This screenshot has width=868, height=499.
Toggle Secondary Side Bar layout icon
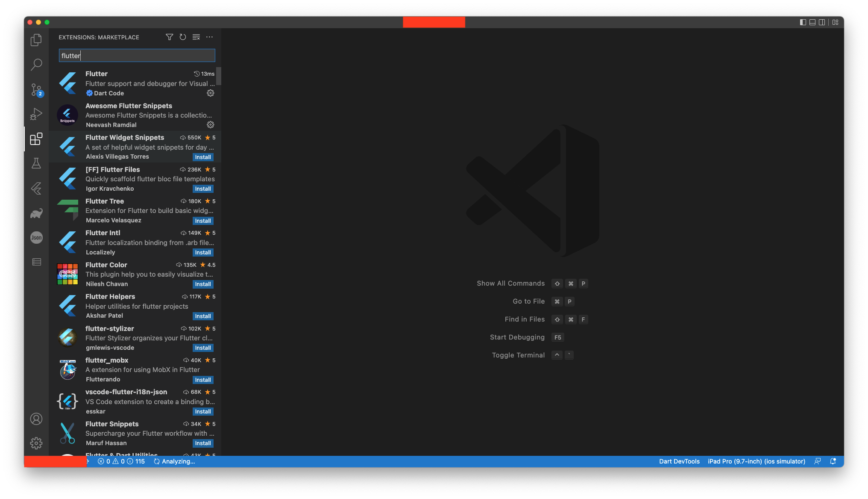tap(822, 22)
